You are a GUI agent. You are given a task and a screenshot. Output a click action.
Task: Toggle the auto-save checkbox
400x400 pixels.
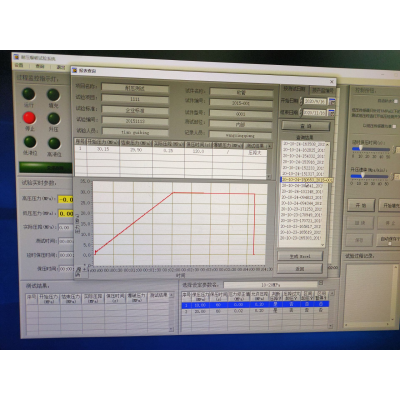point(389,244)
